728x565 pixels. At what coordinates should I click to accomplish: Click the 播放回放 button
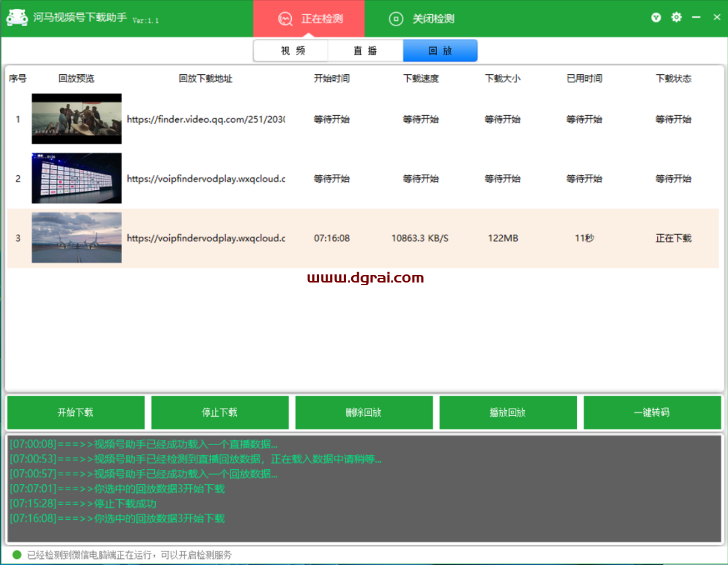click(x=508, y=412)
